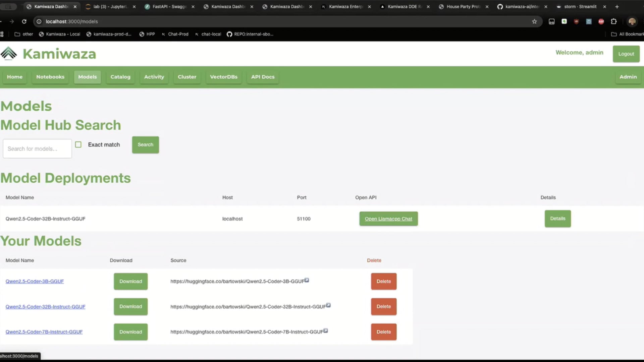Viewport: 644px width, 362px height.
Task: Open the browser extensions puzzle icon
Action: 614,21
